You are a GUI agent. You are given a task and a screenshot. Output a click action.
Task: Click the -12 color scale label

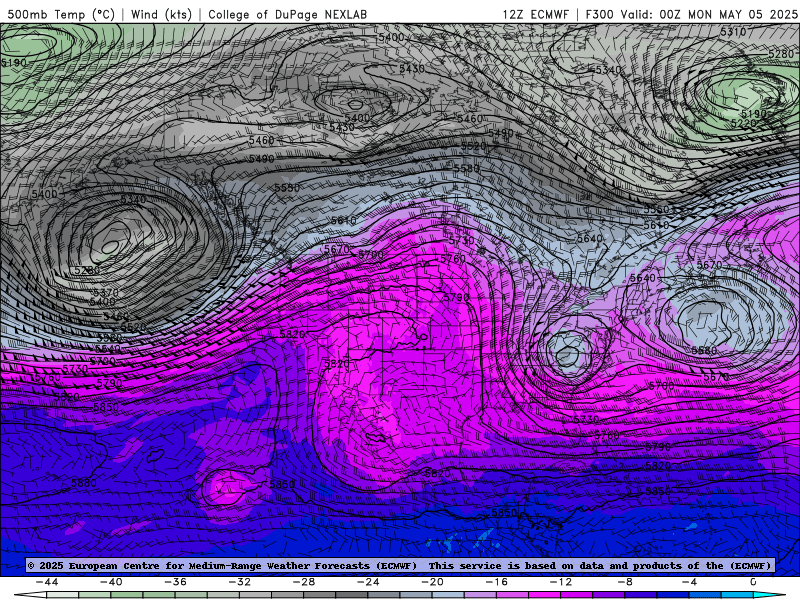(561, 582)
